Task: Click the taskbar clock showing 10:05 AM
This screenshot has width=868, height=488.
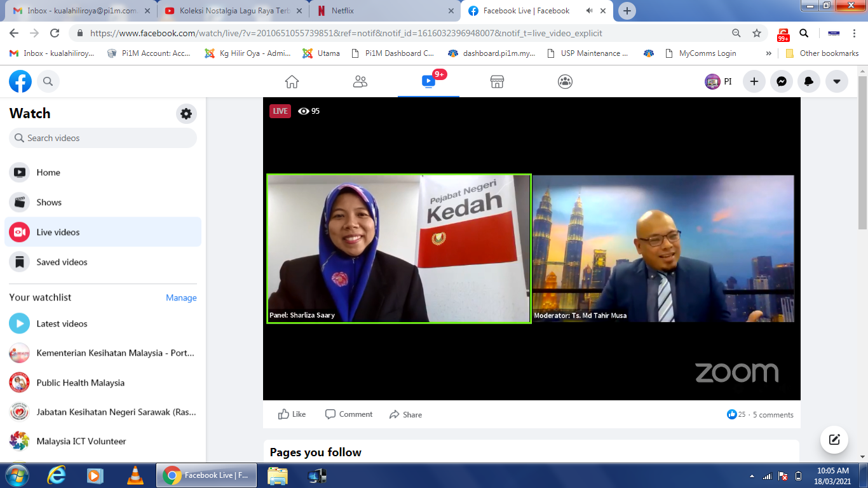Action: [x=833, y=475]
